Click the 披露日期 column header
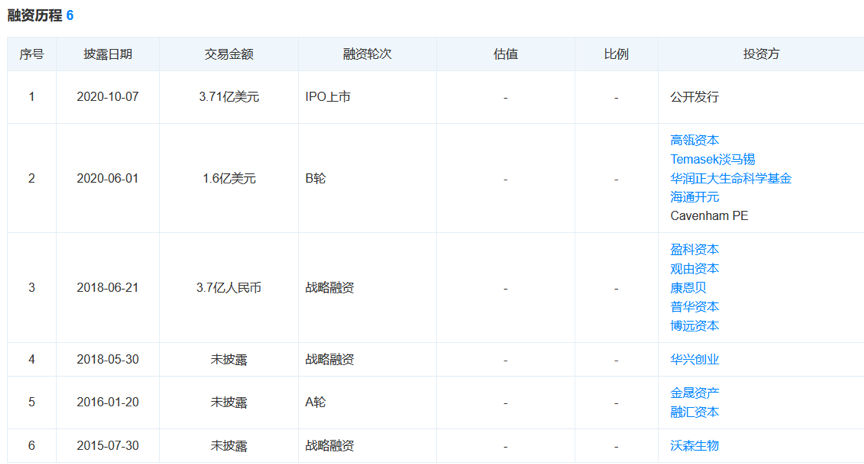864x464 pixels. coord(107,54)
